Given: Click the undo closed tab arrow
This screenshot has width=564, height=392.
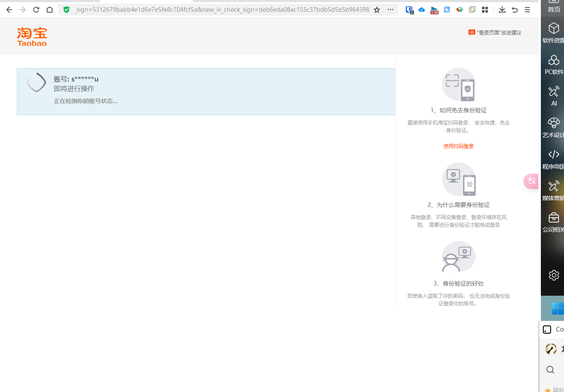Looking at the screenshot, I should pos(515,10).
